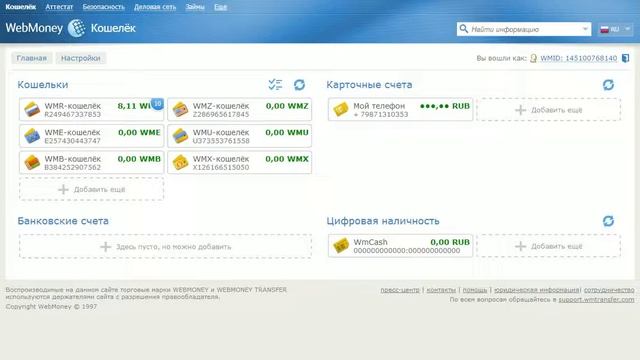The height and width of the screenshot is (360, 640).
Task: Open the WMX-кошелёк X126166515050 wallet
Action: 240,162
